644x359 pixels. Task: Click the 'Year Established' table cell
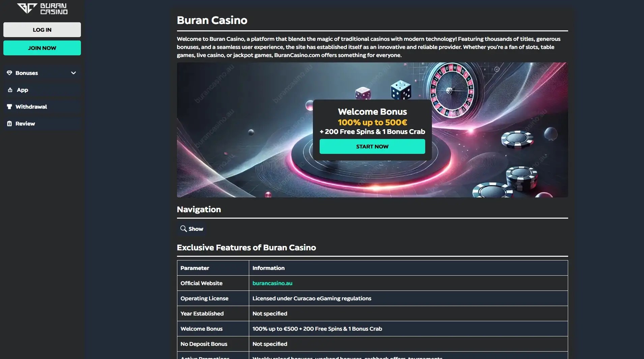(213, 313)
